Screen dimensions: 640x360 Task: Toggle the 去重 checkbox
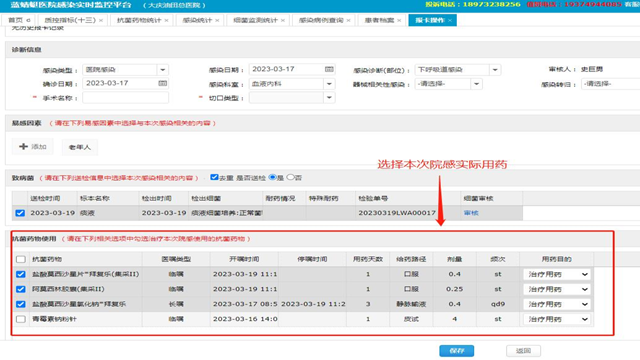point(214,177)
